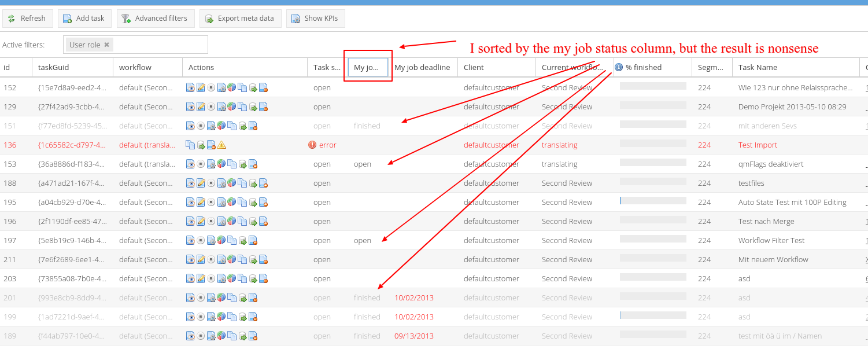This screenshot has height=360, width=868.
Task: Sort by the My job status column header
Action: (367, 68)
